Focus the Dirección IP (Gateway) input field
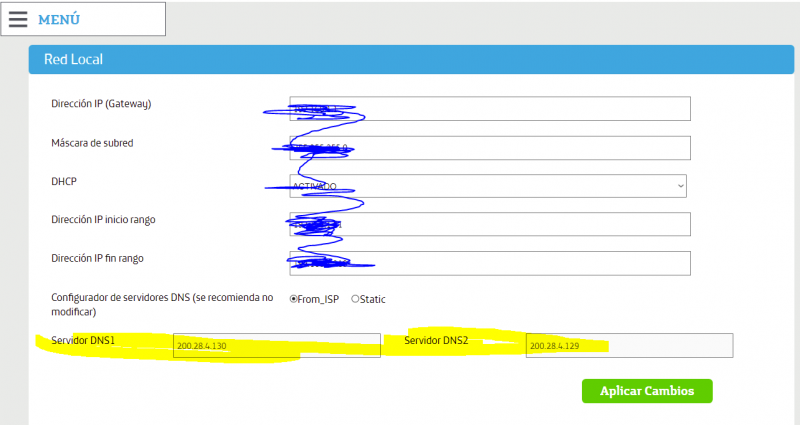 click(x=489, y=108)
